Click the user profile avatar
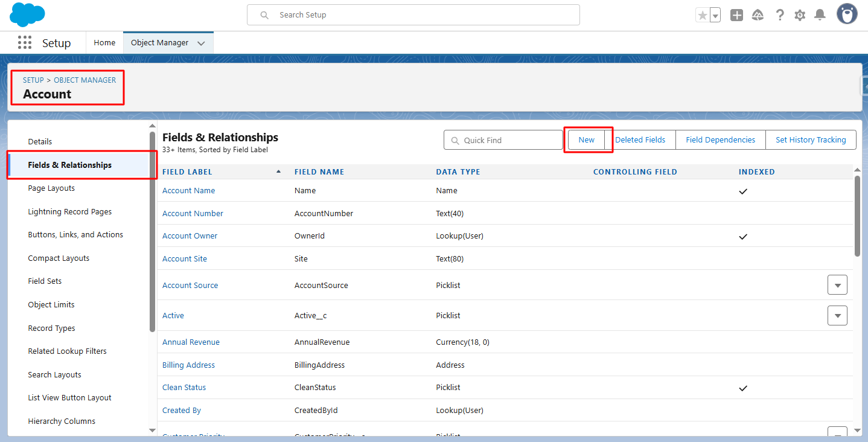The width and height of the screenshot is (868, 442). tap(847, 14)
